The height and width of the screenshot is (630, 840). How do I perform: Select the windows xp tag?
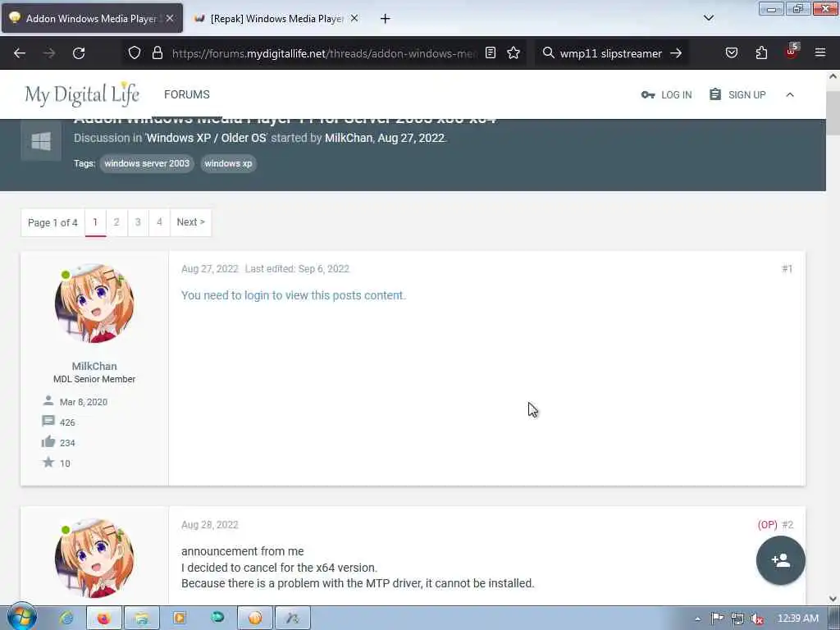[228, 163]
